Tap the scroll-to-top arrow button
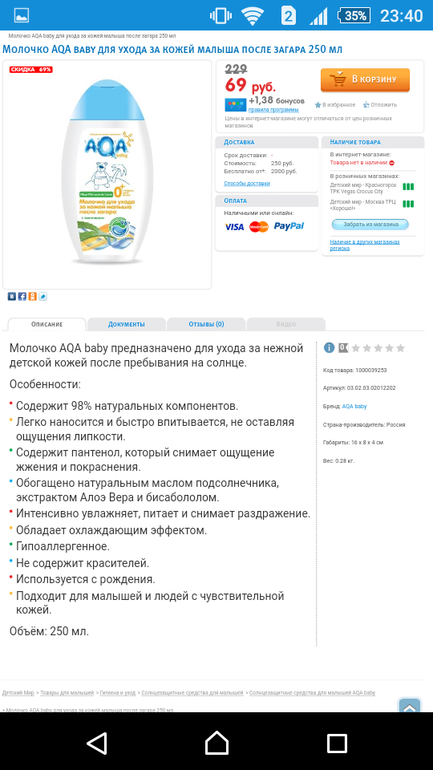Screen dimensions: 433x770 tap(409, 706)
